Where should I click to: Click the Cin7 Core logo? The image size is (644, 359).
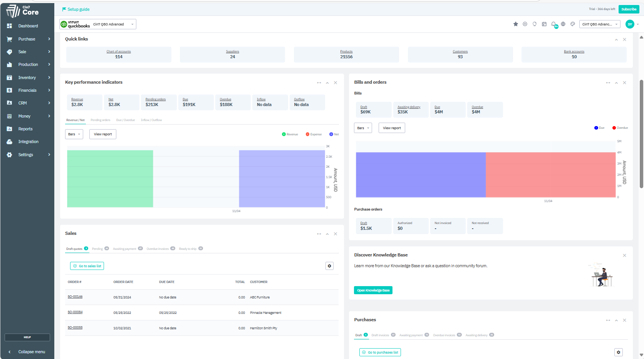click(x=22, y=11)
